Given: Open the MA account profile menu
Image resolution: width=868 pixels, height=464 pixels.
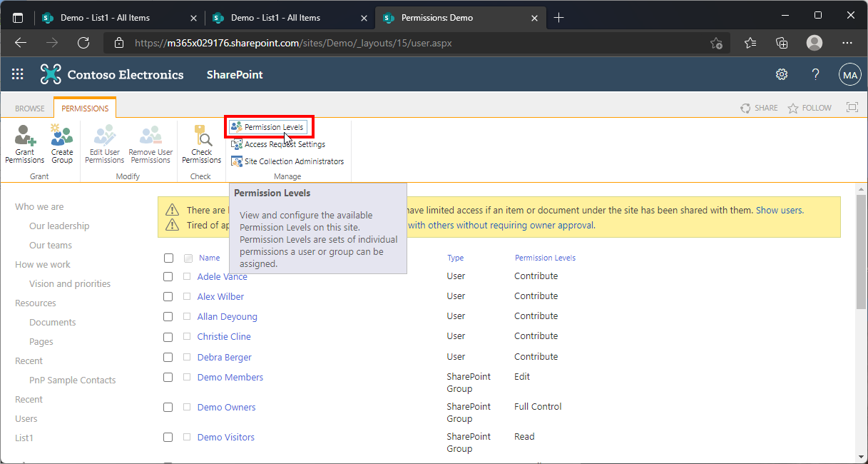Looking at the screenshot, I should 849,74.
